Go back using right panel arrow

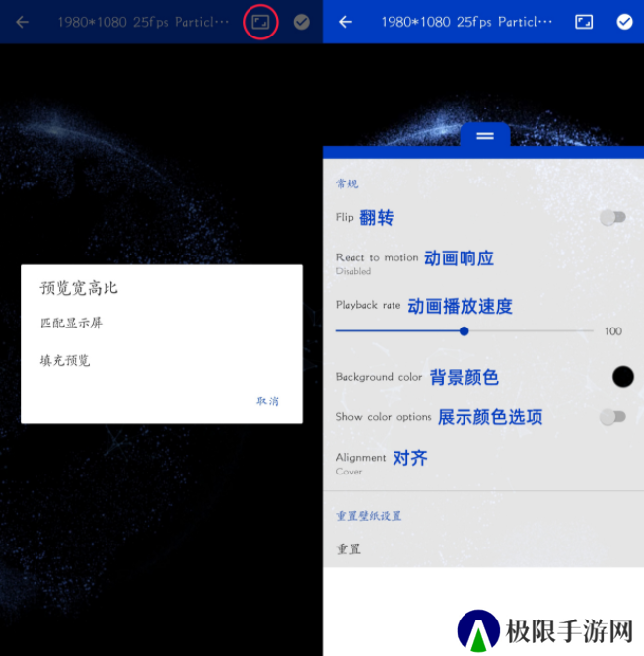[x=345, y=22]
